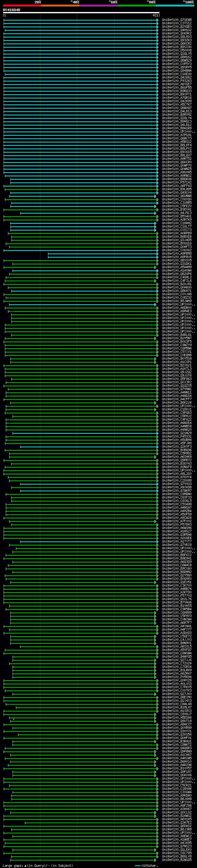Select hit label UniRef100_A1S8X3
The height and width of the screenshot is (868, 197).
coord(177,711)
